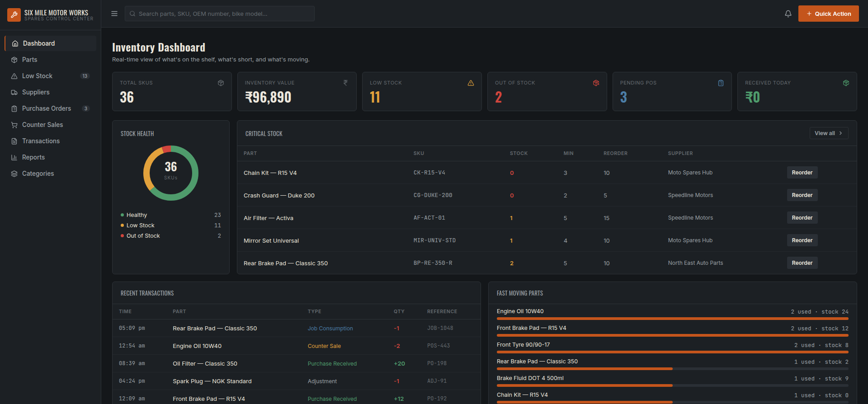868x404 pixels.
Task: Click the Reports chart icon in sidebar
Action: coord(14,157)
